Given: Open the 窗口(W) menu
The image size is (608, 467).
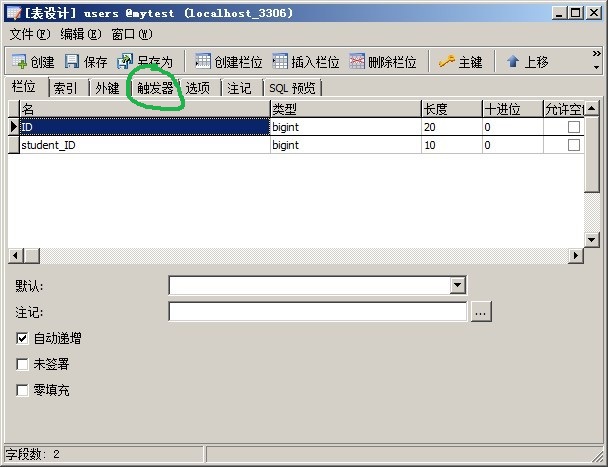Looking at the screenshot, I should [x=132, y=35].
